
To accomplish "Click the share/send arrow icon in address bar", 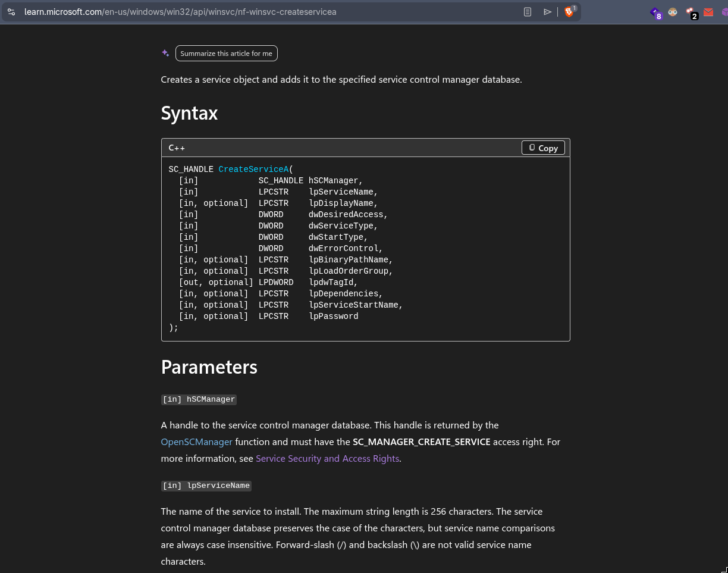I will 548,12.
